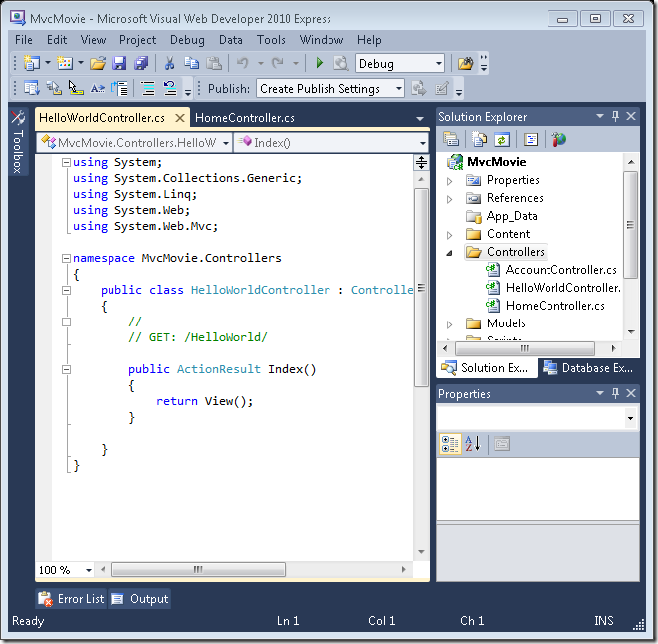The height and width of the screenshot is (644, 658).
Task: Toggle auto-hide pin on Solution Explorer
Action: tap(615, 117)
